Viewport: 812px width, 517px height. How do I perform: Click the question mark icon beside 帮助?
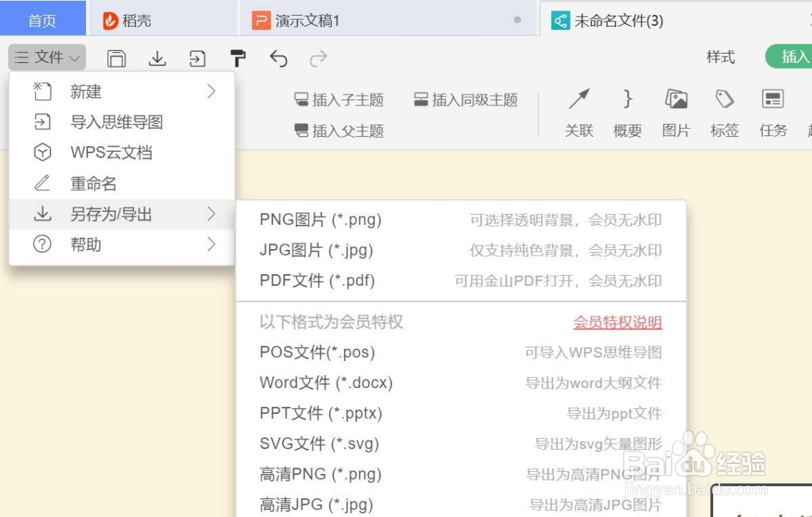click(42, 243)
